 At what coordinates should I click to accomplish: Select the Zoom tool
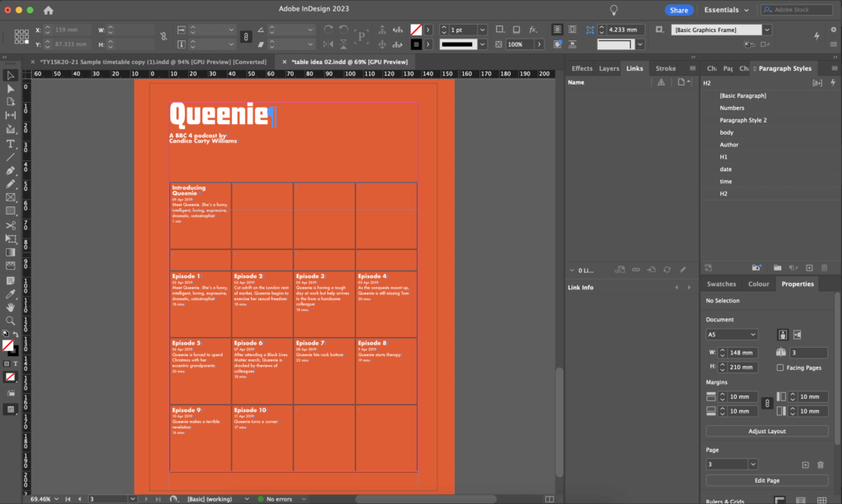[x=10, y=321]
